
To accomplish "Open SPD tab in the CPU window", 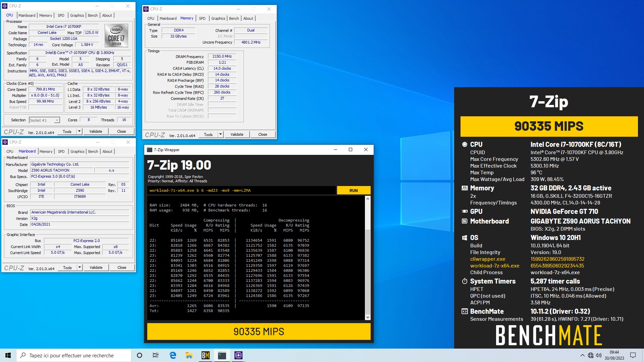I will click(61, 15).
